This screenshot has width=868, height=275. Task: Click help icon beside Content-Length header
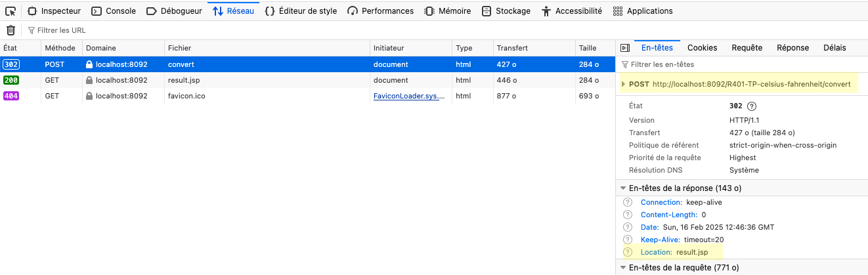[628, 215]
